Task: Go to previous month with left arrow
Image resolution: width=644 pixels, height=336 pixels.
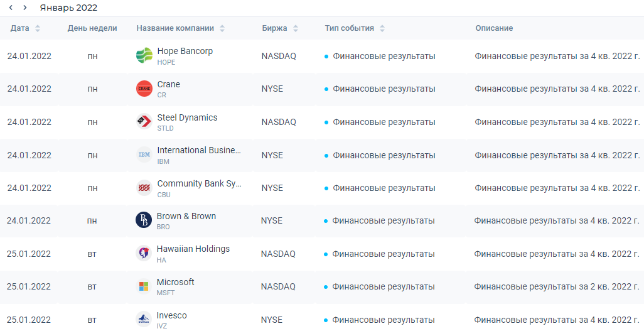Action: pos(11,8)
